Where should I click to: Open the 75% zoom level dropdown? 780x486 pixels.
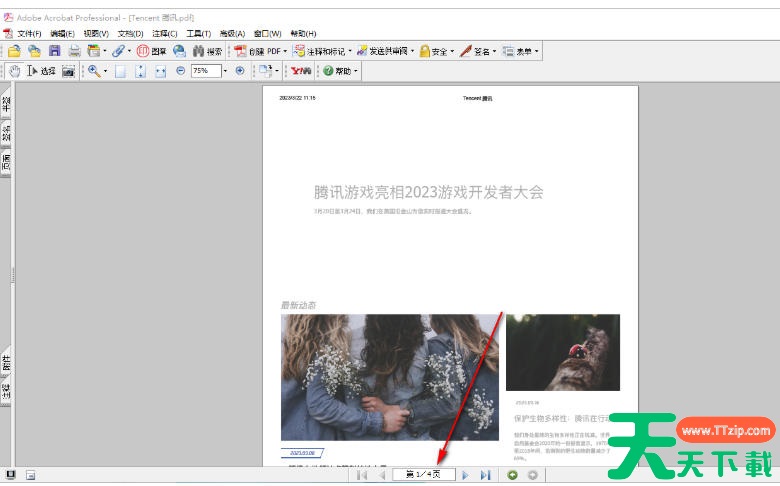[x=225, y=71]
